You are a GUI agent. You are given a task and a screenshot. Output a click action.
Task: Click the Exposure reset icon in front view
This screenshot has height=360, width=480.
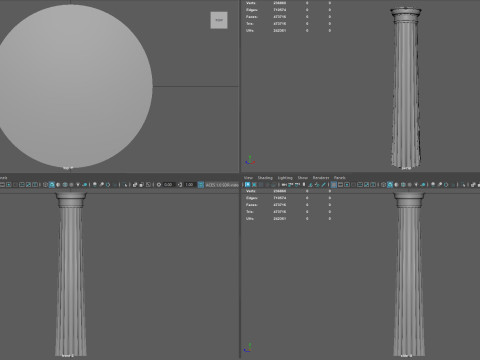pos(159,184)
